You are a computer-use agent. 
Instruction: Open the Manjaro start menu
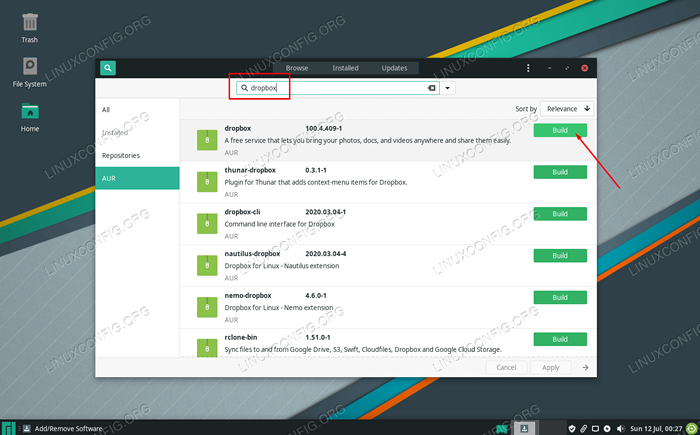(x=8, y=428)
